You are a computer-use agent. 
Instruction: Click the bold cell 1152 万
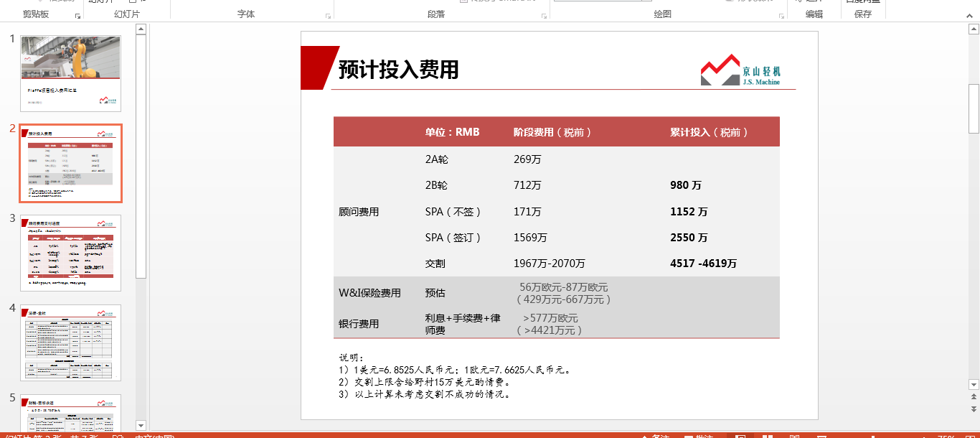[689, 212]
